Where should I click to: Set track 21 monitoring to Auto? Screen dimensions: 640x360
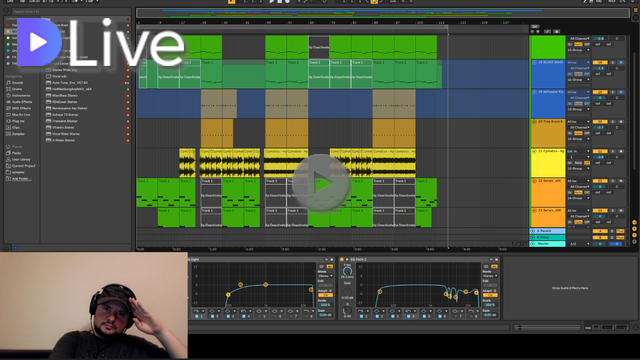578,163
